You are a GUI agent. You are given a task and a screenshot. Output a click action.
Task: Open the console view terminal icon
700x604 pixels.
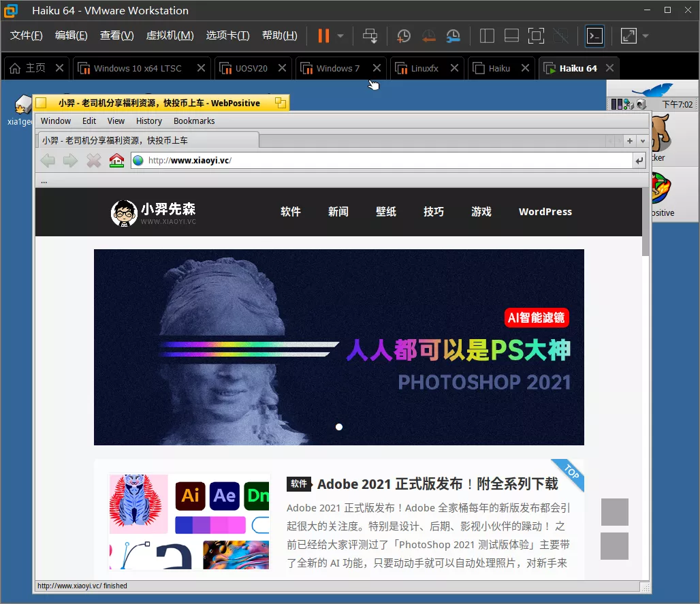pyautogui.click(x=594, y=35)
